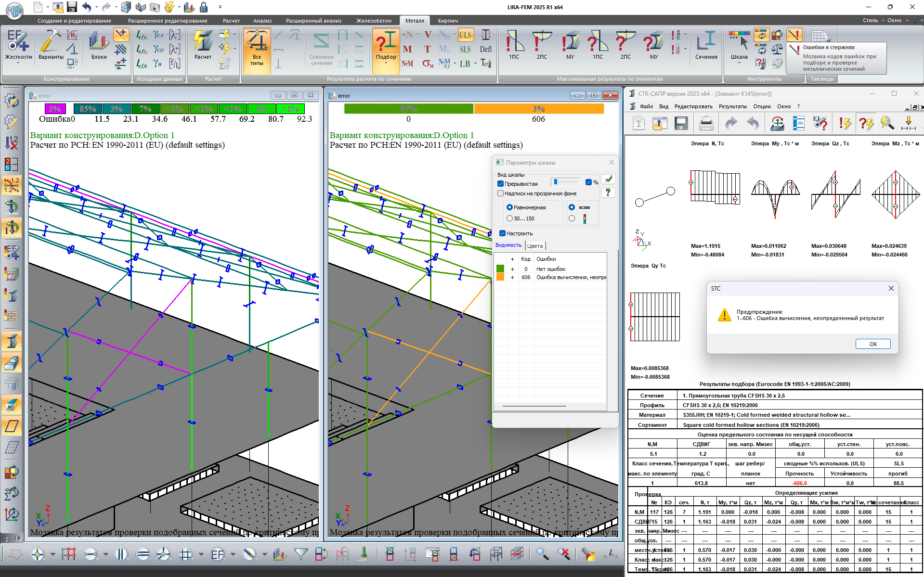Run the Расчет calculation lightning icon
This screenshot has width=924, height=577.
[203, 41]
